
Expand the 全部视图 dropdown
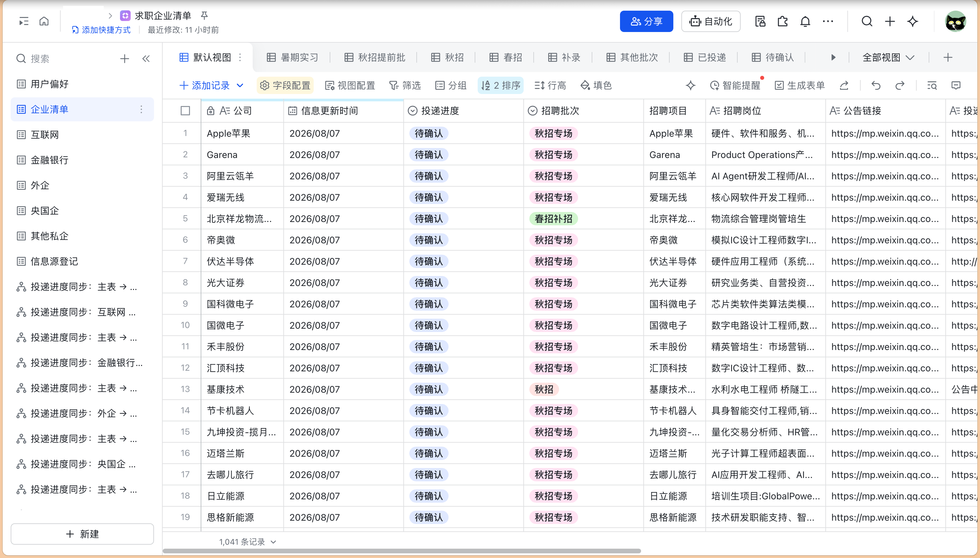tap(888, 57)
